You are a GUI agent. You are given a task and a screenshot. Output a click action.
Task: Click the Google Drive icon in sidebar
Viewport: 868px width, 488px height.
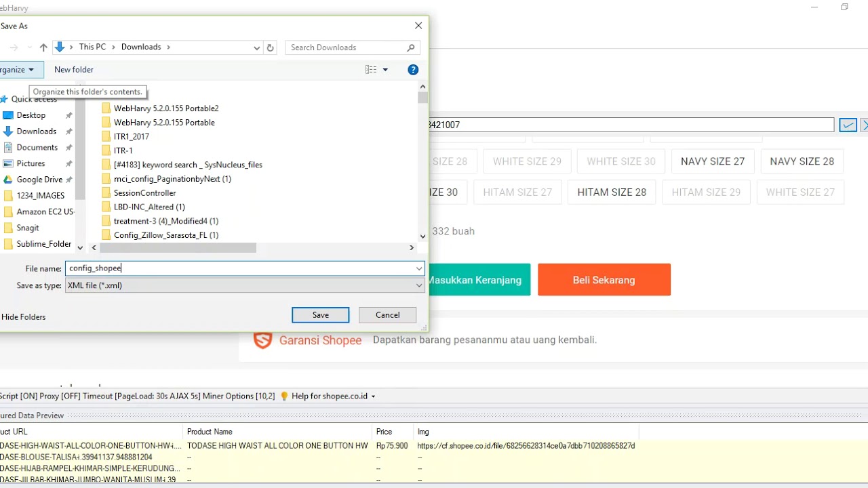[8, 180]
